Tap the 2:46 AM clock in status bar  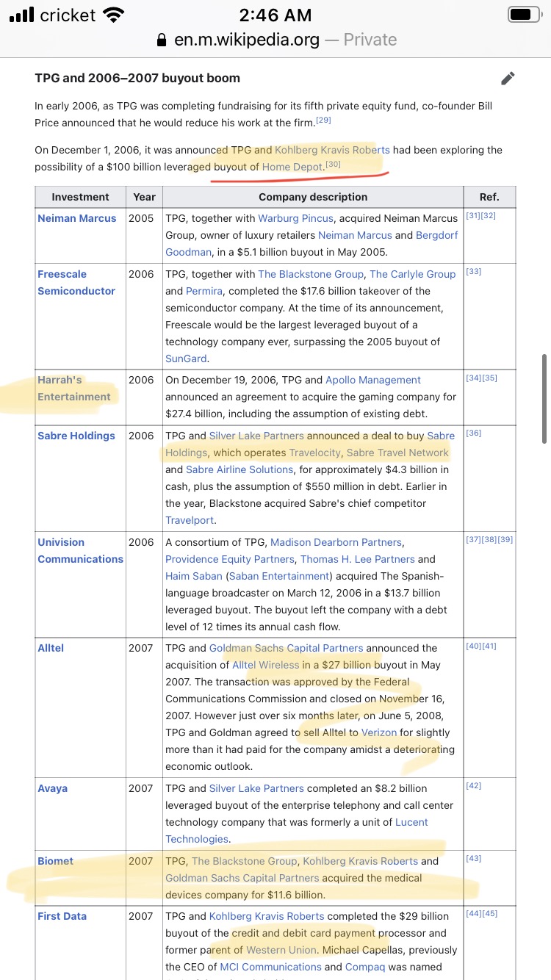(276, 14)
